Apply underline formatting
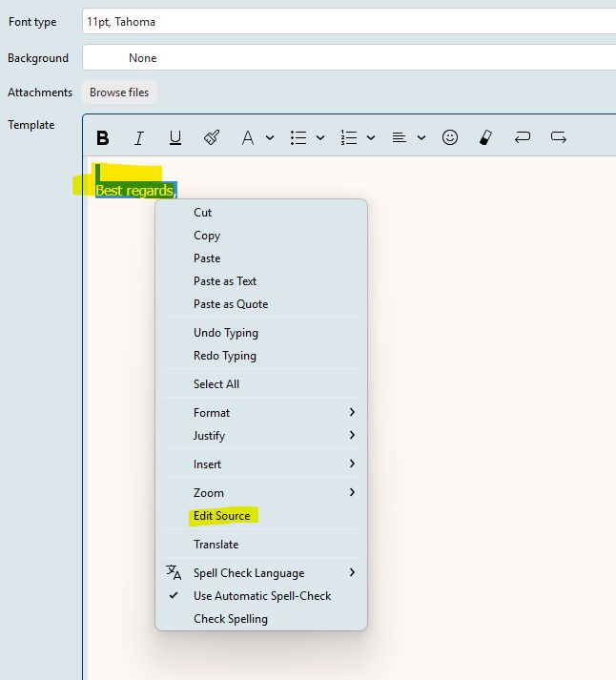The image size is (616, 680). tap(175, 138)
